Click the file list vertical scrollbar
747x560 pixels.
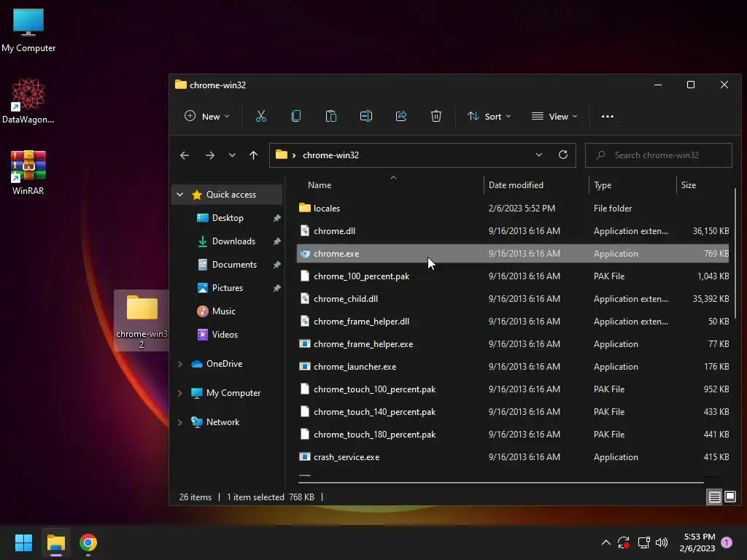tap(735, 254)
